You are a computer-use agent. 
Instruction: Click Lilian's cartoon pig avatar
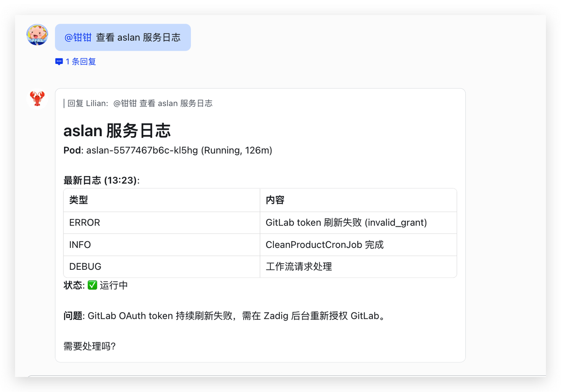(37, 35)
